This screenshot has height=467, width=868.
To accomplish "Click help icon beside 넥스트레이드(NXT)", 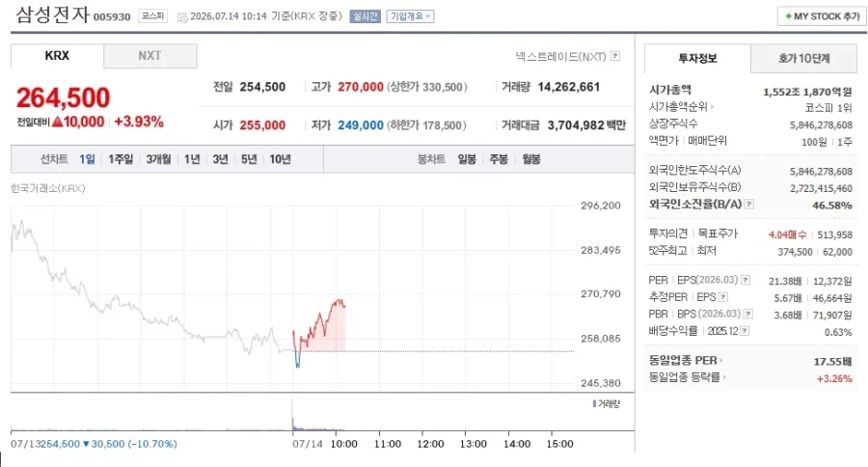I will click(615, 56).
